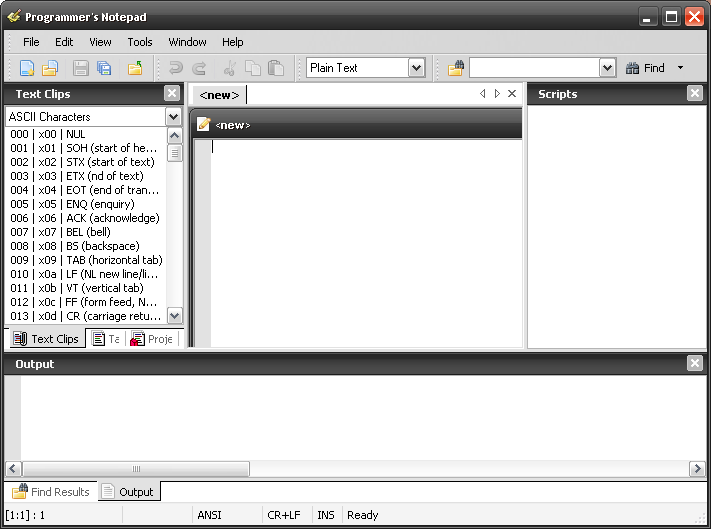This screenshot has width=711, height=529.
Task: Select the <new> document tab
Action: (219, 95)
